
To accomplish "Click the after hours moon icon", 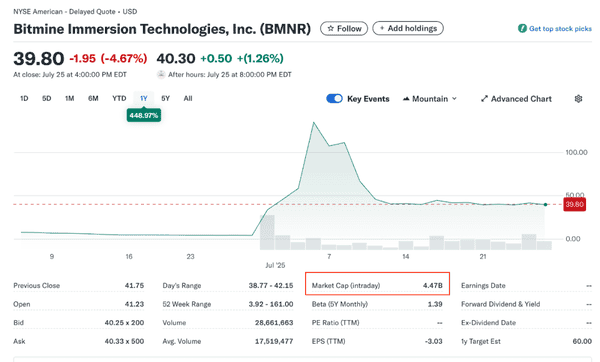I will (161, 75).
